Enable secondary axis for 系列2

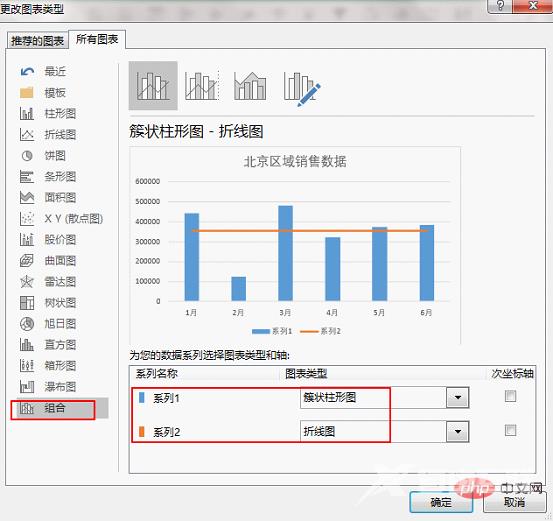click(510, 430)
